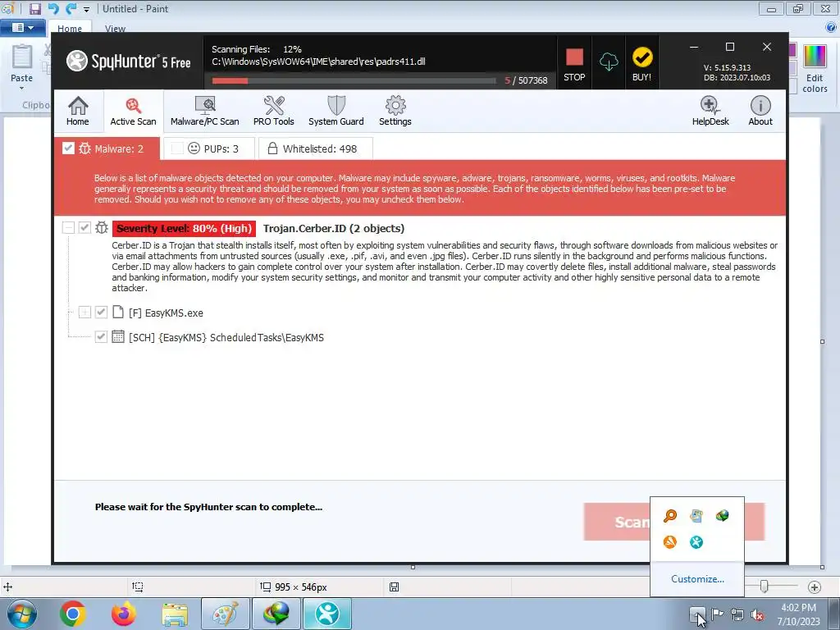Image resolution: width=840 pixels, height=630 pixels.
Task: Switch to the Active Scan section
Action: (134, 112)
